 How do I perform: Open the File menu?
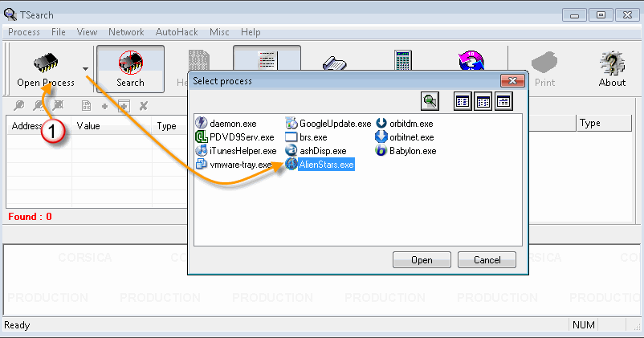tap(59, 32)
